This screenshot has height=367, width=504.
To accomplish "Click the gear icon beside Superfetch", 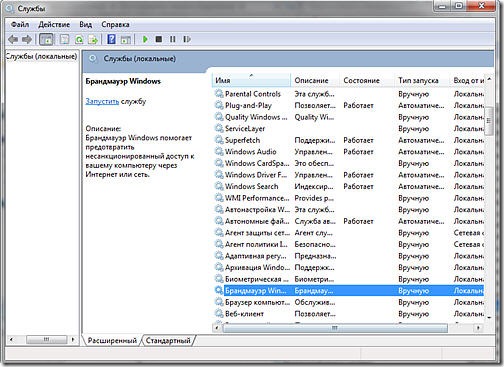I will pos(219,140).
